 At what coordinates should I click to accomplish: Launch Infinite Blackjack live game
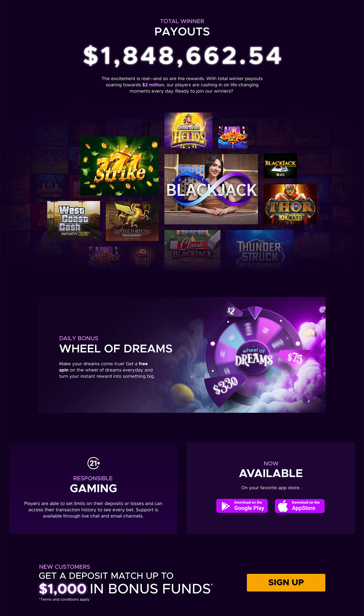click(211, 189)
